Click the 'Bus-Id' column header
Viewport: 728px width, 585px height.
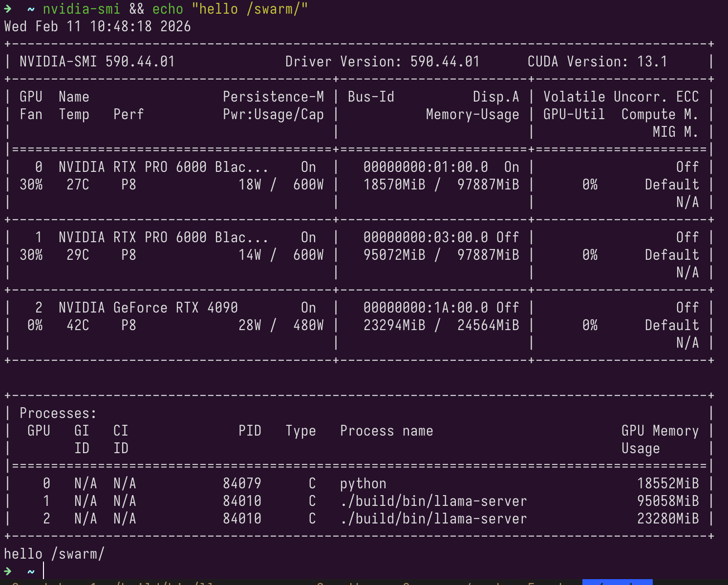(x=371, y=97)
